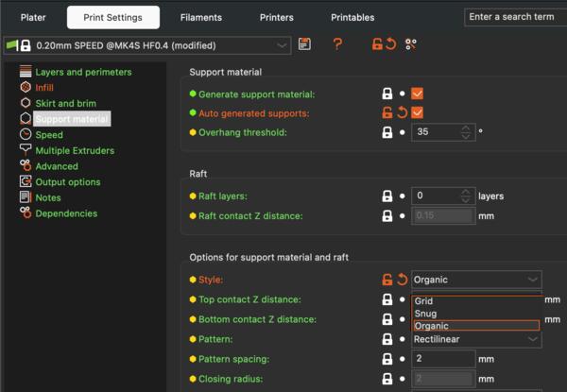Click lock icon beside Pattern spacing
This screenshot has height=392, width=567.
click(x=387, y=359)
